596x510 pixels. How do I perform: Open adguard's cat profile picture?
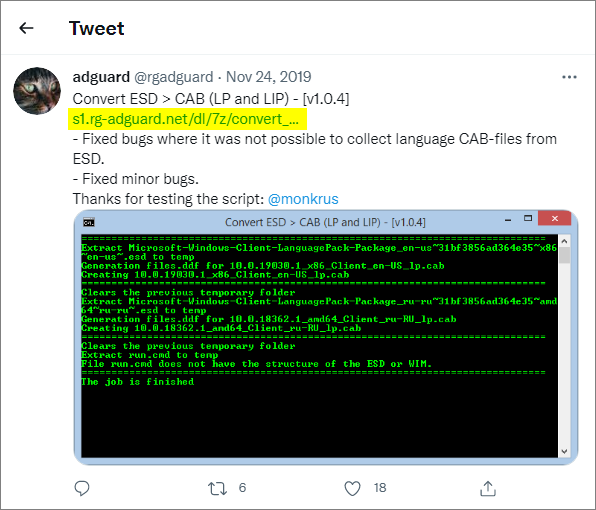pyautogui.click(x=37, y=91)
